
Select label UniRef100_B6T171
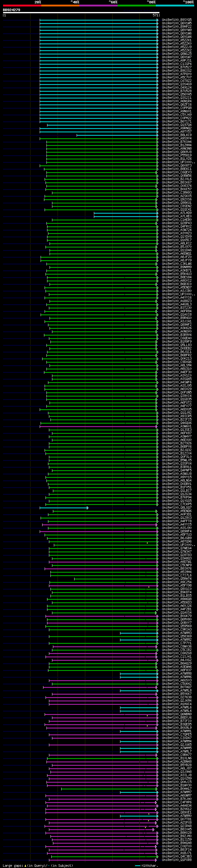point(177,122)
